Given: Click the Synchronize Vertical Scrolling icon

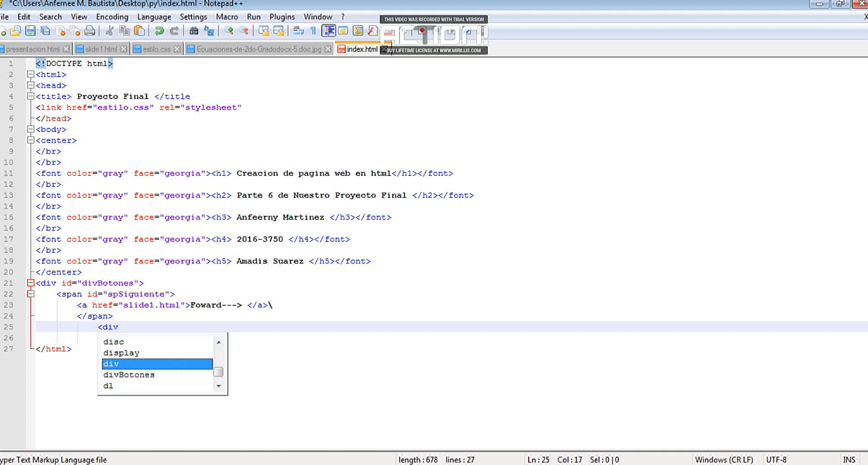Looking at the screenshot, I should pos(263,31).
